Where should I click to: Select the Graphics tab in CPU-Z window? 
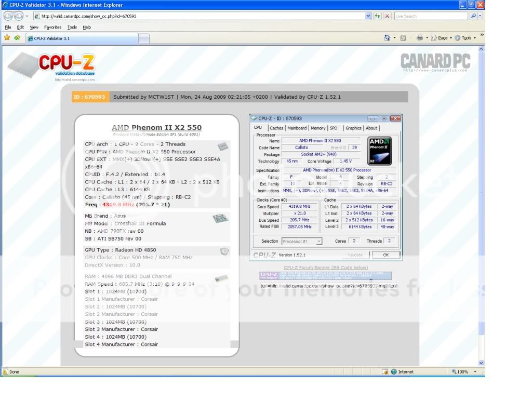tap(353, 128)
